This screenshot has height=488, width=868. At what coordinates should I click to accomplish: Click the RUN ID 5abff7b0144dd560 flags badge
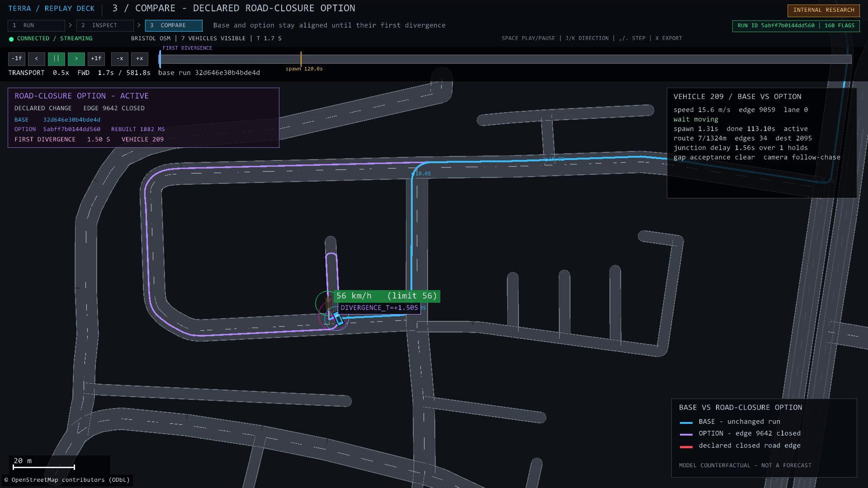[x=796, y=26]
